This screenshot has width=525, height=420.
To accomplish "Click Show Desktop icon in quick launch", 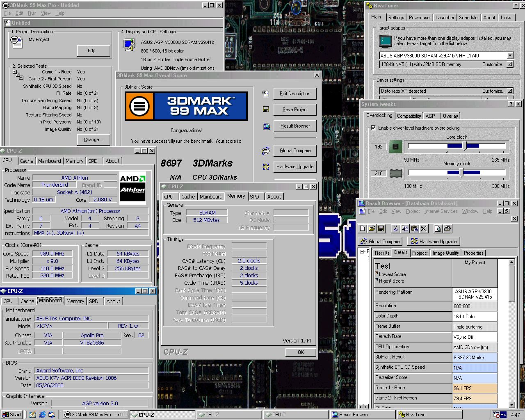I will point(33,415).
